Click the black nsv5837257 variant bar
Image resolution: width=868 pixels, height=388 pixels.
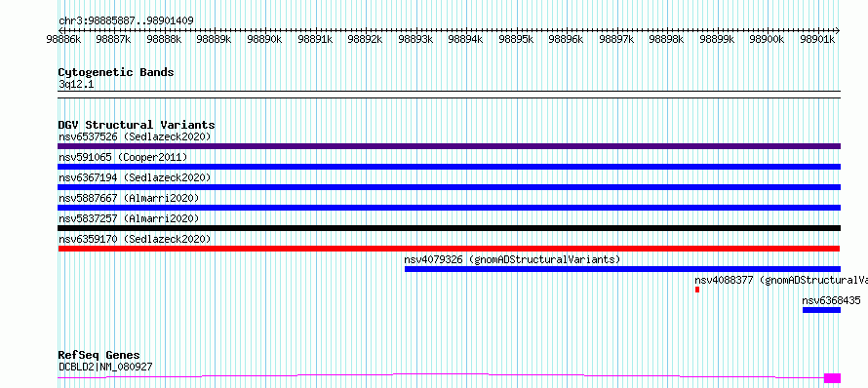449,228
